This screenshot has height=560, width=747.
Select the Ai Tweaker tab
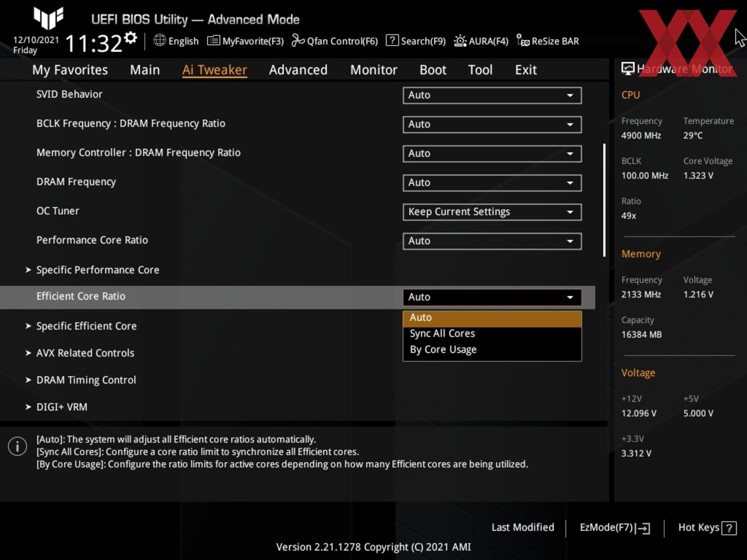(x=215, y=70)
